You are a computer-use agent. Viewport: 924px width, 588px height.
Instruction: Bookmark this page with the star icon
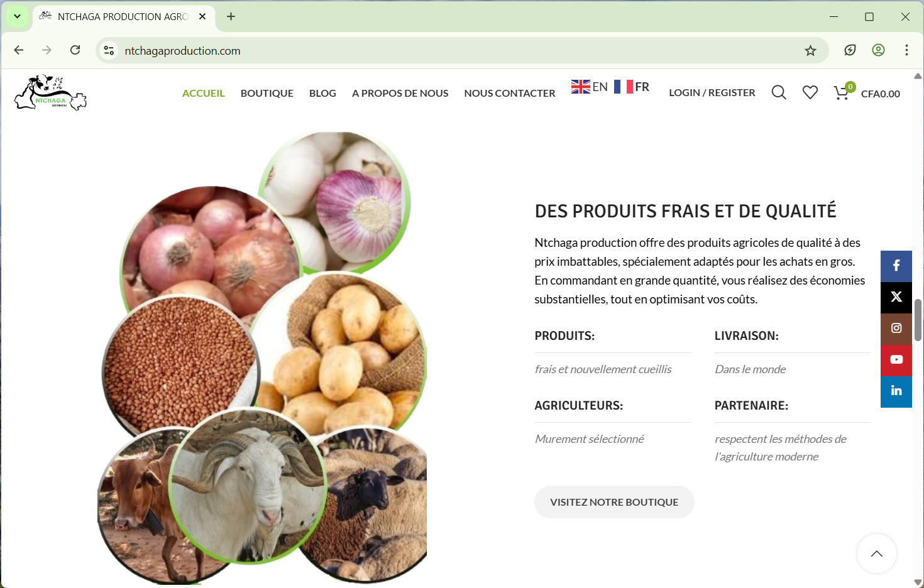click(x=810, y=51)
